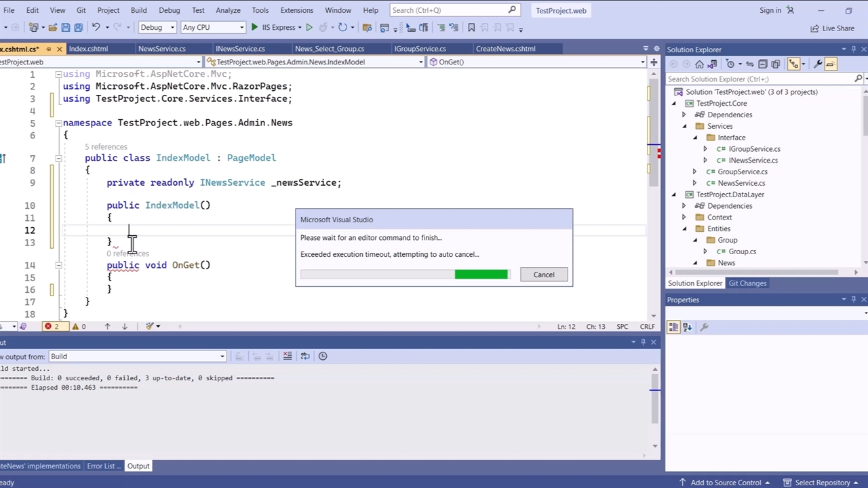Click the bookmark icon in the main toolbar
Screen dimensions: 868x488
[x=471, y=28]
